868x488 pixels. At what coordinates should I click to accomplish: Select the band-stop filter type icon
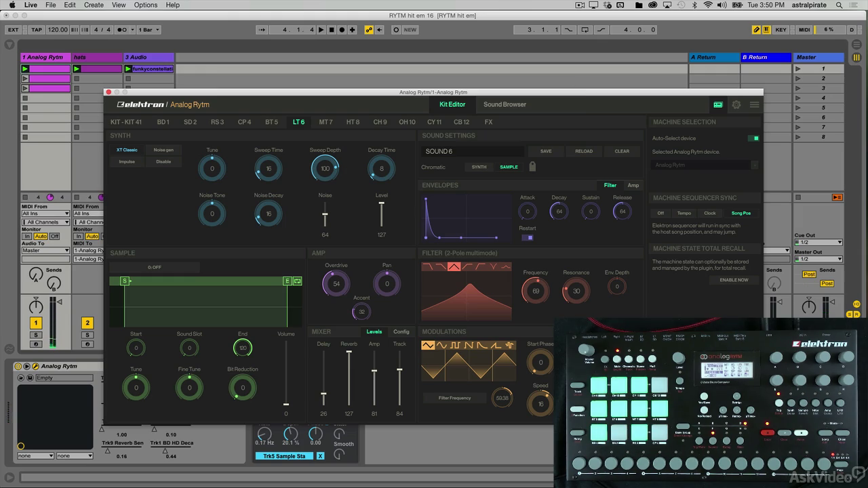click(x=492, y=266)
